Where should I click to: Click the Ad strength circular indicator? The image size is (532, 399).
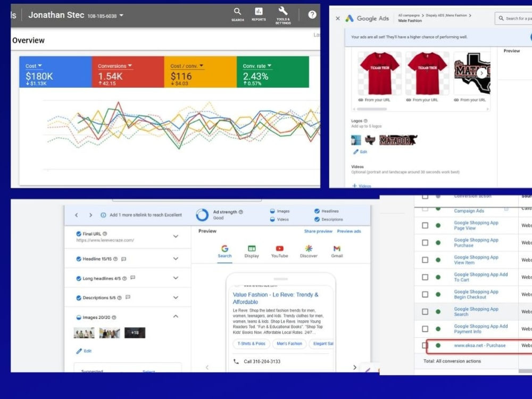coord(202,215)
